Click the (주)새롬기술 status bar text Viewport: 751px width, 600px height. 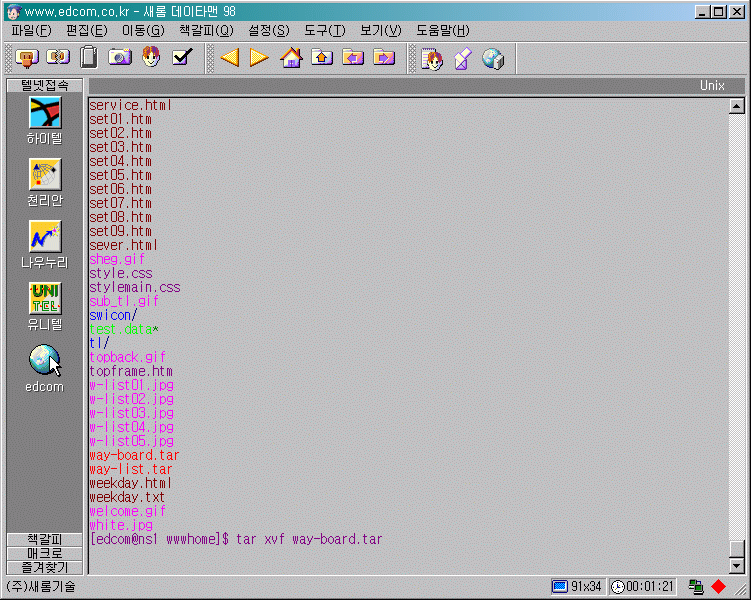(41, 586)
